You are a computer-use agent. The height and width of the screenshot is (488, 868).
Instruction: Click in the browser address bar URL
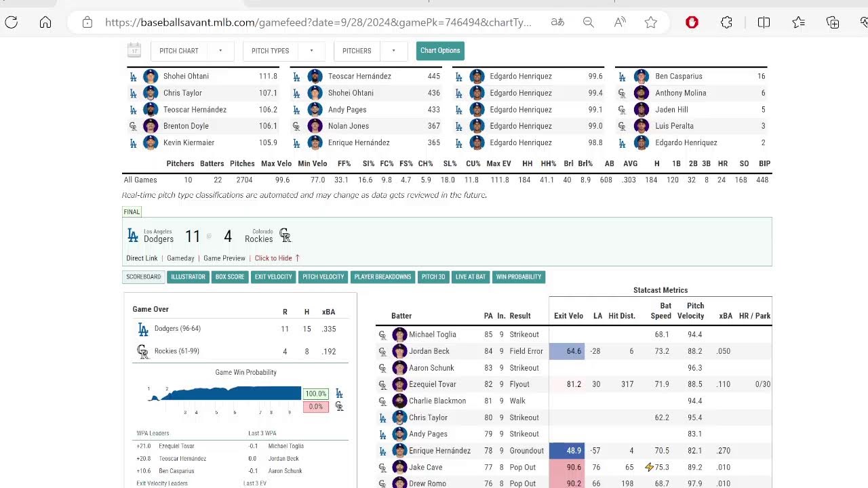(318, 22)
